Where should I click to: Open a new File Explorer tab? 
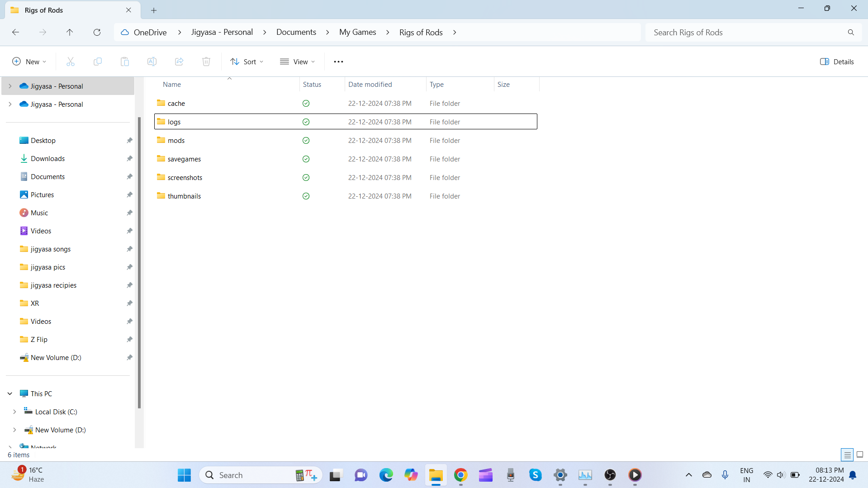tap(154, 10)
